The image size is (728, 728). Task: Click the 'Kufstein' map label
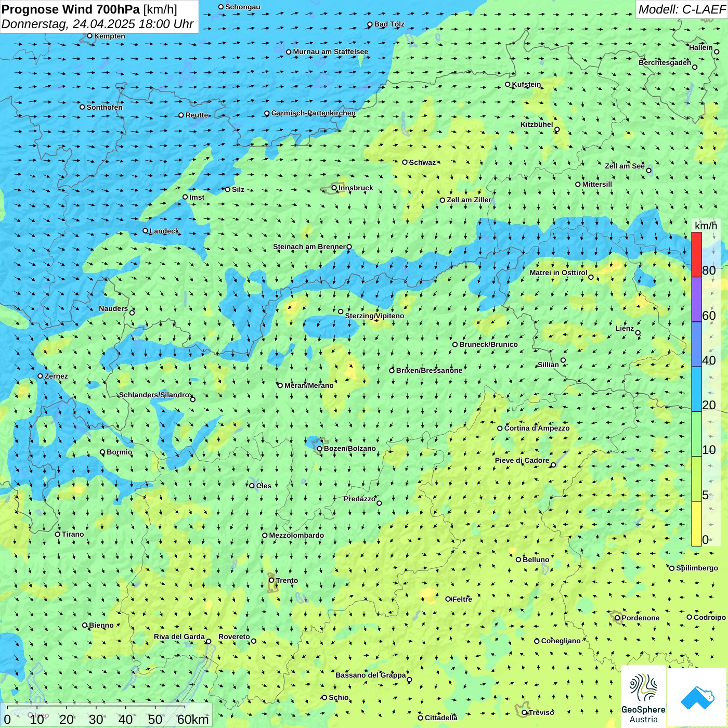526,84
